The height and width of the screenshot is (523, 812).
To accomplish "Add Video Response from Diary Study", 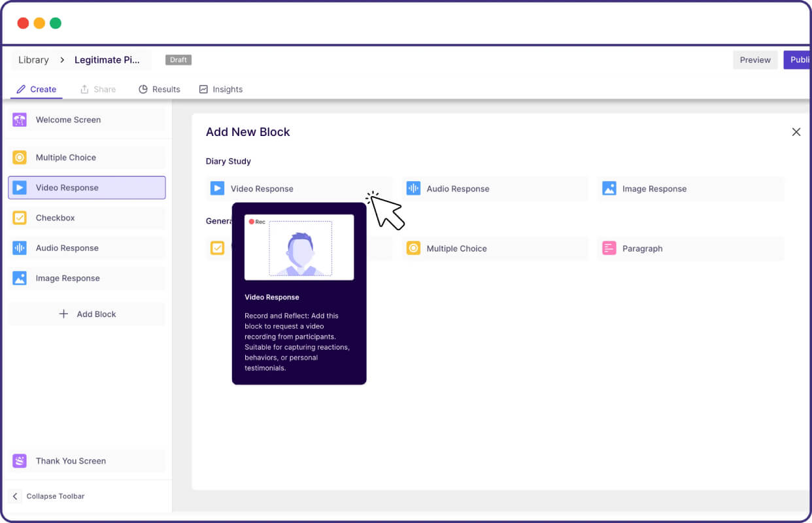I will [299, 188].
